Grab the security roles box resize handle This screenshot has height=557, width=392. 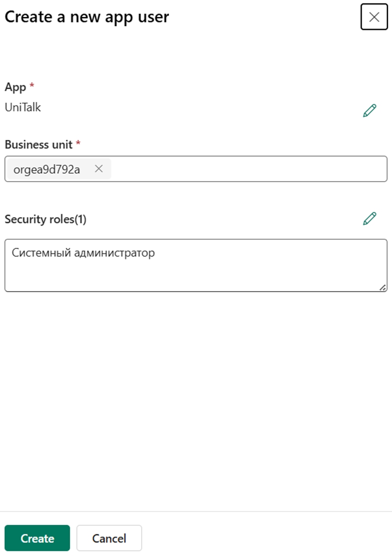[x=383, y=288]
